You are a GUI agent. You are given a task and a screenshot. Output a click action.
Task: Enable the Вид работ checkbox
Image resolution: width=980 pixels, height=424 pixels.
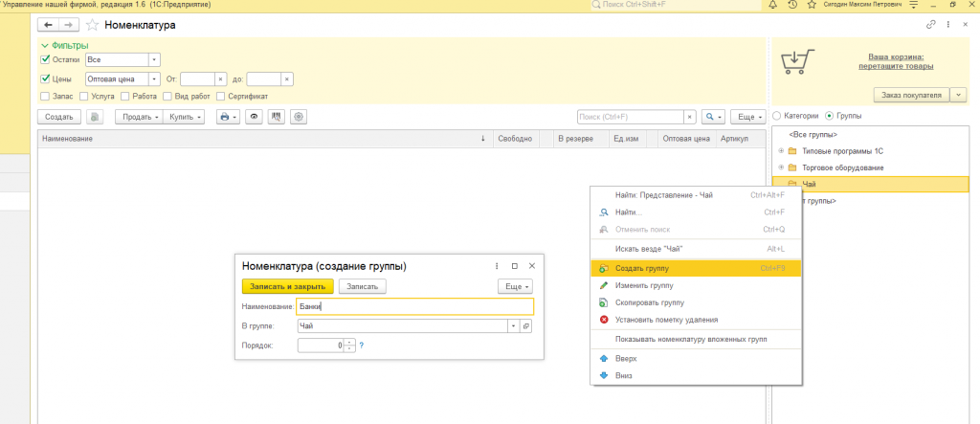(167, 97)
